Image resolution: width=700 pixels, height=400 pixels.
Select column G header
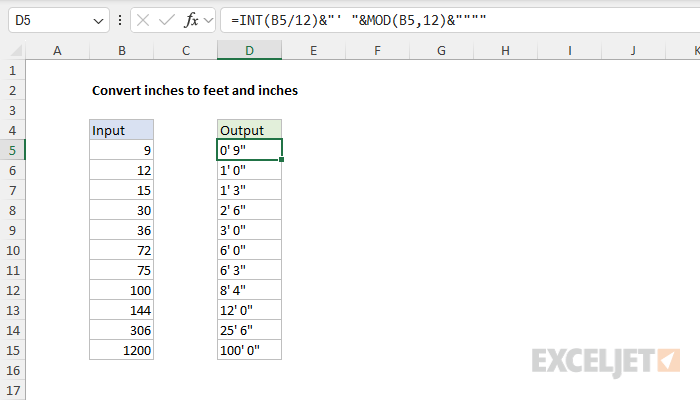(x=441, y=50)
